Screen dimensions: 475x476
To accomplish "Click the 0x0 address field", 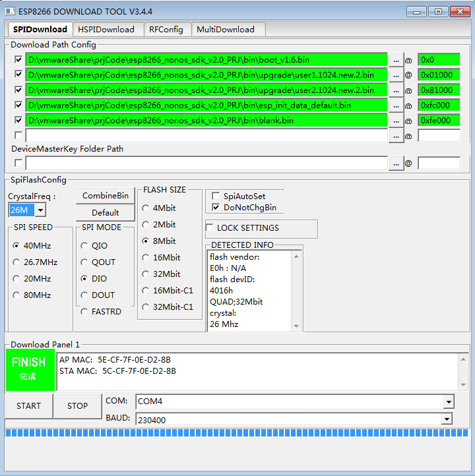I will click(x=439, y=60).
